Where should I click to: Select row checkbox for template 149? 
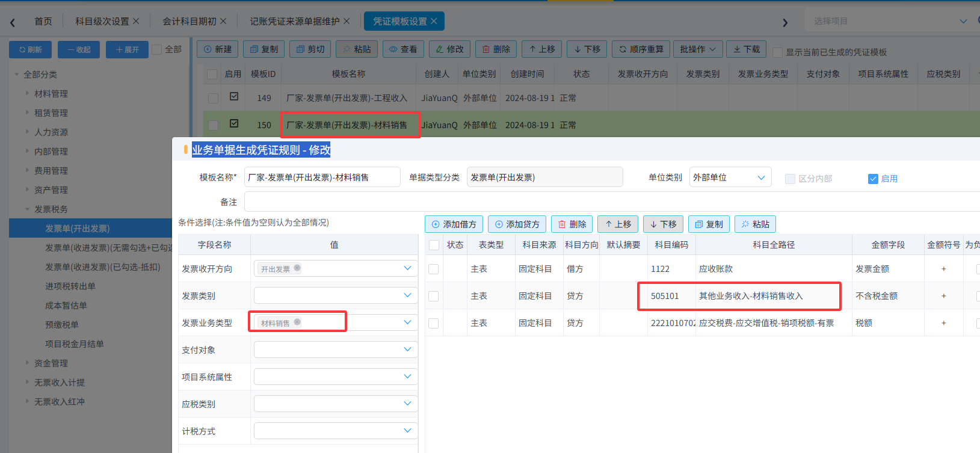(213, 98)
